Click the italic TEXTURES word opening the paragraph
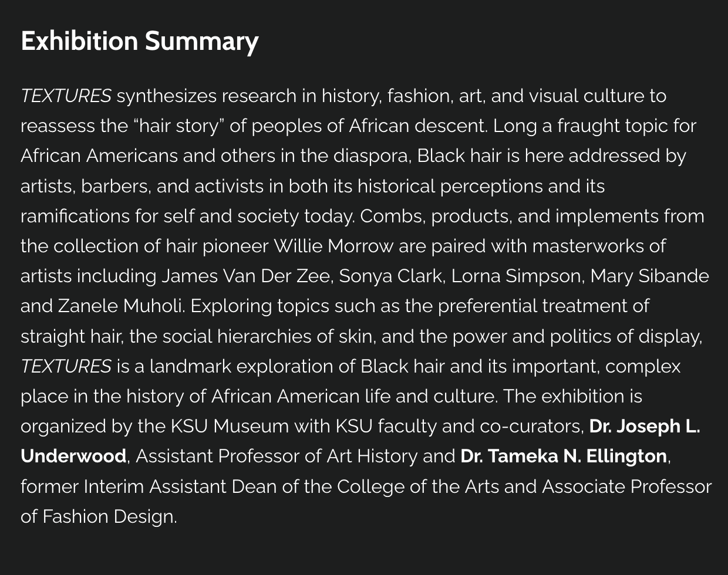 [x=66, y=96]
